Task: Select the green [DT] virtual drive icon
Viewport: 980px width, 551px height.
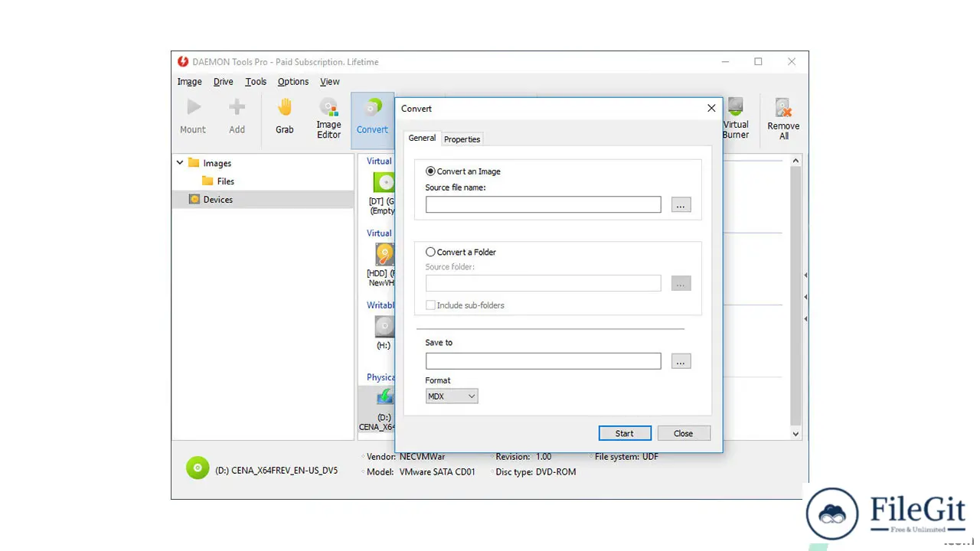Action: [384, 182]
